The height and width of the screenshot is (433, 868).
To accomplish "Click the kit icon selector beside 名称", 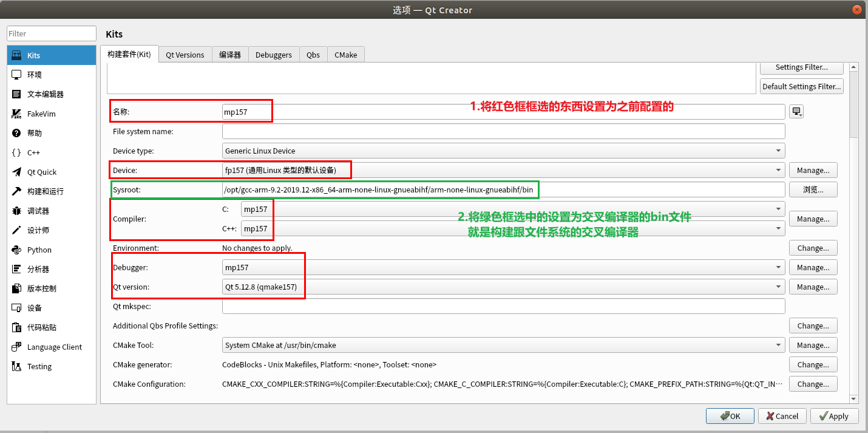I will (796, 111).
